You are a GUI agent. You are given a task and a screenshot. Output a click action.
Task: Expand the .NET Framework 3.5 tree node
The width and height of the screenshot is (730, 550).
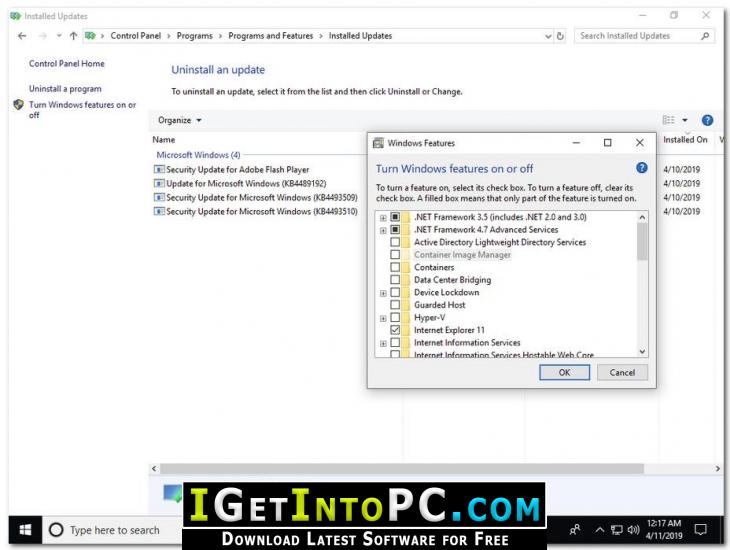coord(383,217)
